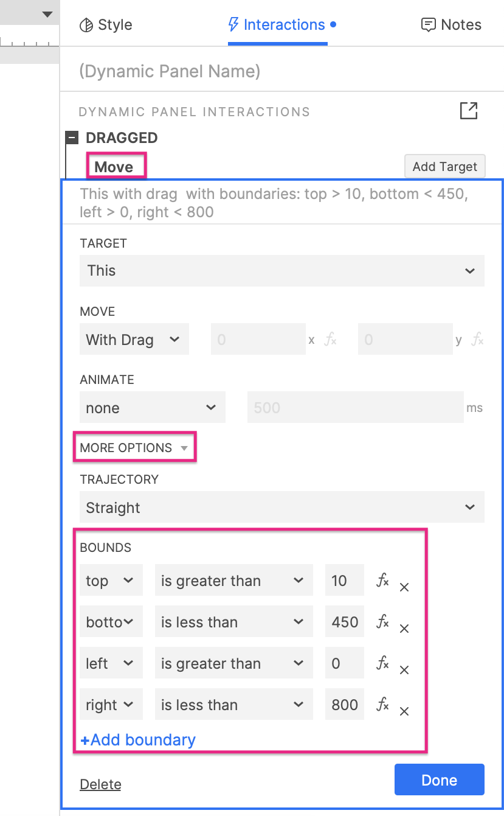
Task: Open the Animate dropdown set to none
Action: 152,408
